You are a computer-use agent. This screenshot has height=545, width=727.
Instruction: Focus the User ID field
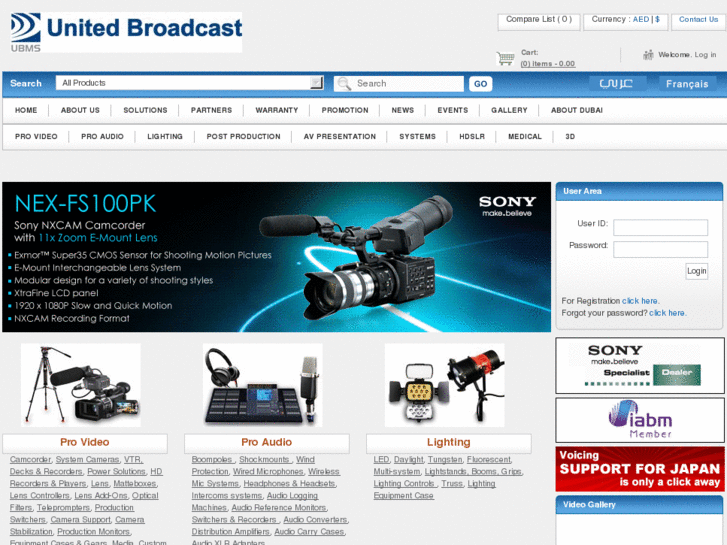(660, 228)
